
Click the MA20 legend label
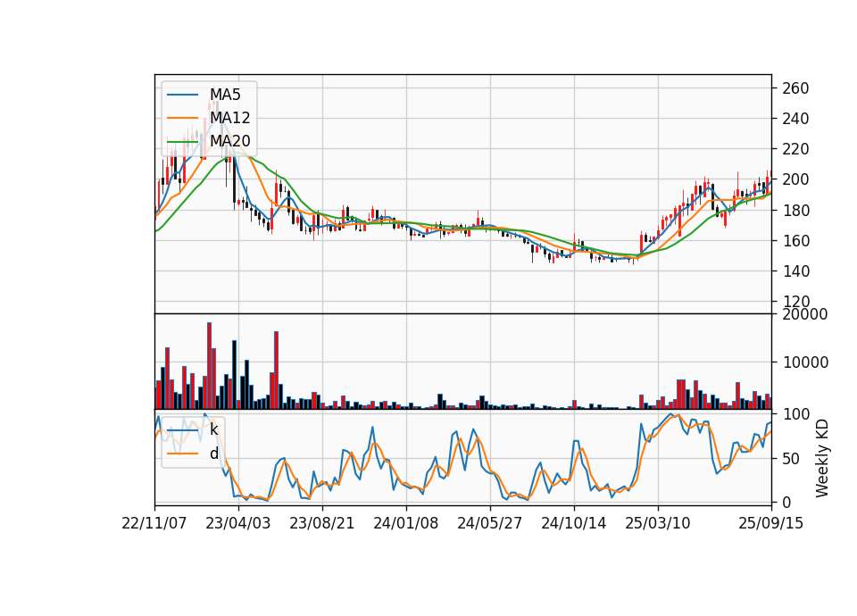229,140
